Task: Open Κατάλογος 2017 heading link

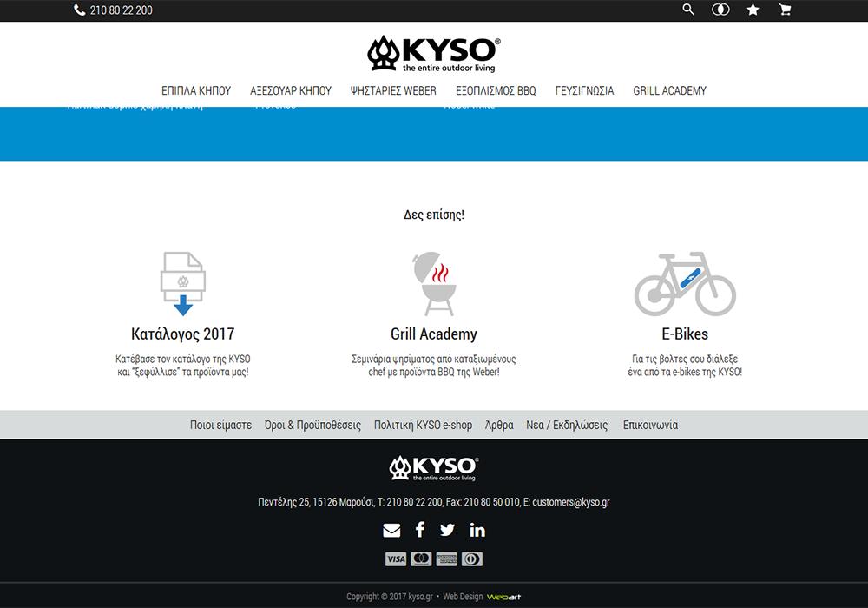Action: (x=182, y=334)
